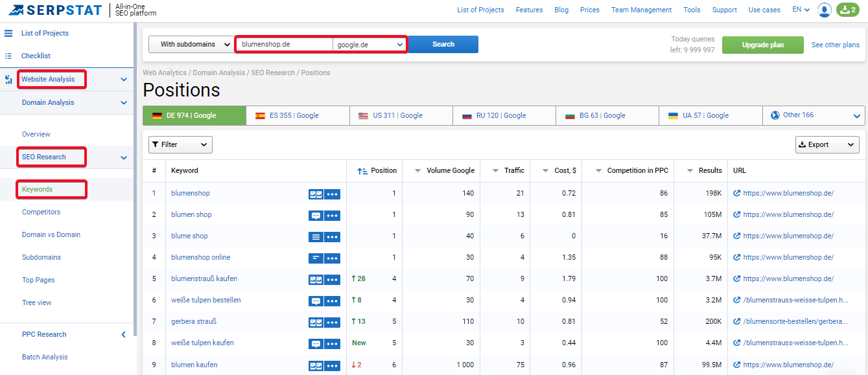Expand the PPC Research section chevron

(124, 334)
